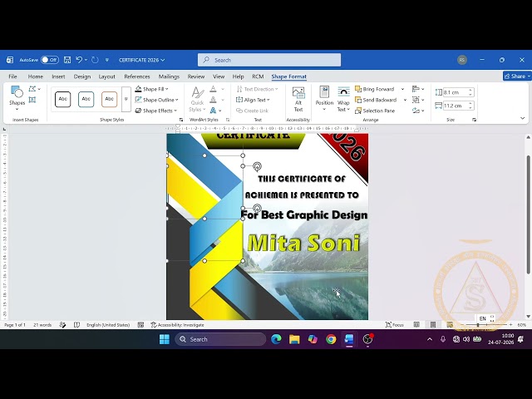Open the CERTIFICATE 2026 title dropdown

[142, 60]
